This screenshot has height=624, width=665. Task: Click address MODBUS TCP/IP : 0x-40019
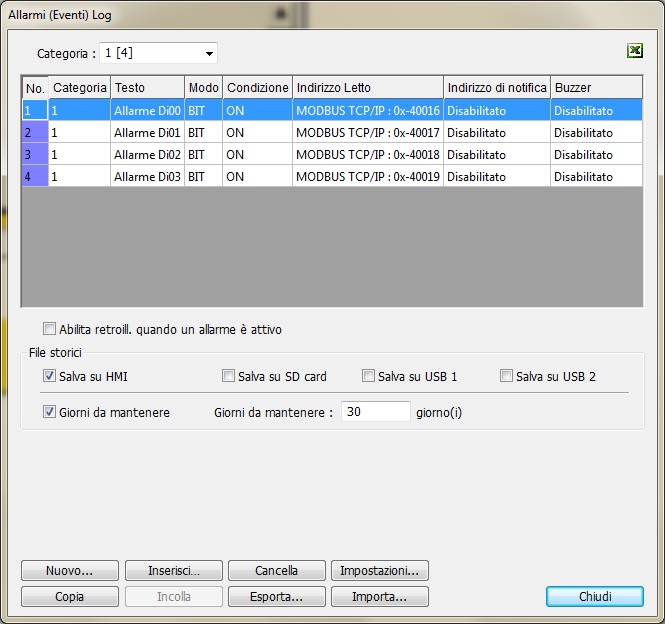(368, 176)
